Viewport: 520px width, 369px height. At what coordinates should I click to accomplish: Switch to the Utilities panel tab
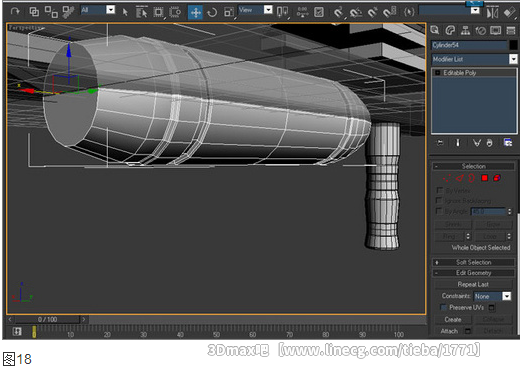click(x=511, y=30)
